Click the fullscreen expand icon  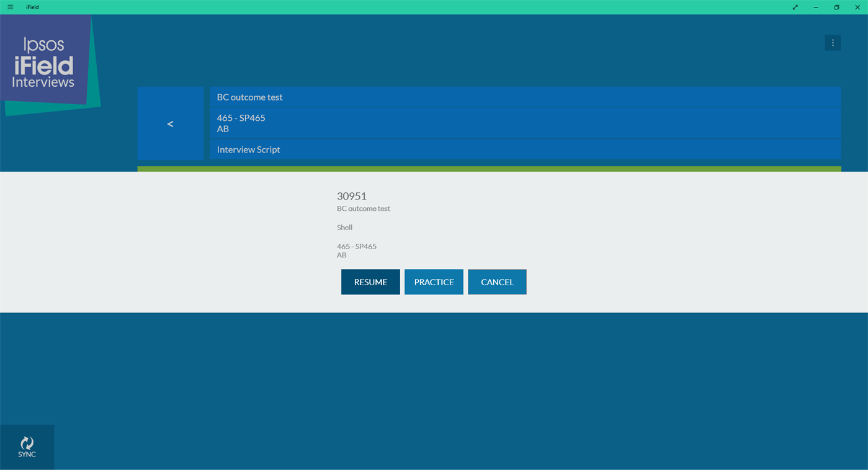point(795,7)
